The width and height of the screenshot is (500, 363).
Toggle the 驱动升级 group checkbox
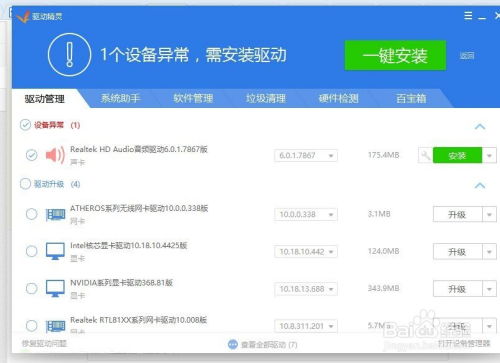click(x=25, y=184)
